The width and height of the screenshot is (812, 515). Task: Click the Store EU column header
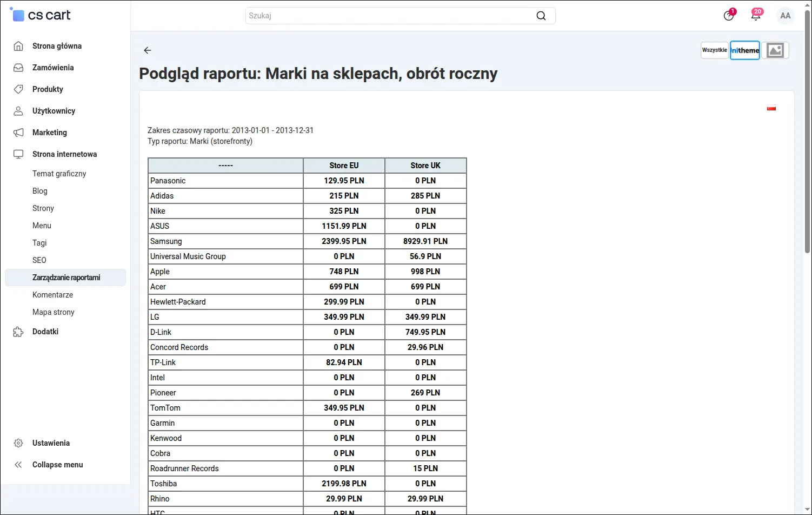click(344, 166)
